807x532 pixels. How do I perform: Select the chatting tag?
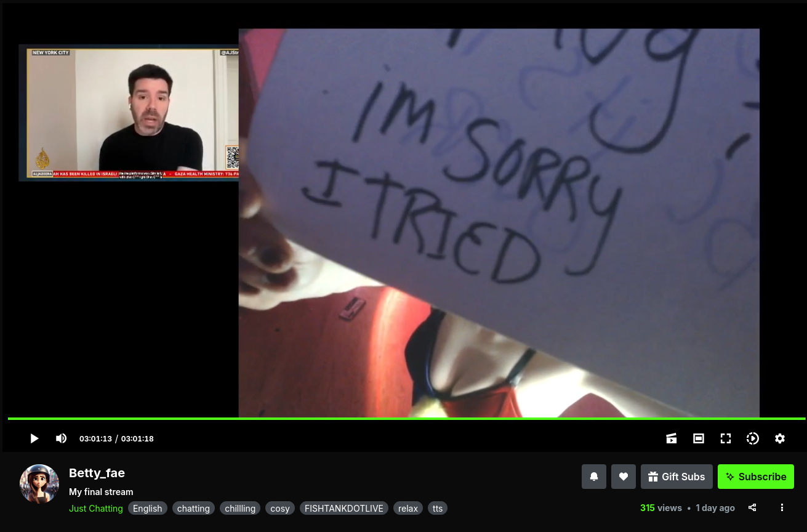coord(193,509)
